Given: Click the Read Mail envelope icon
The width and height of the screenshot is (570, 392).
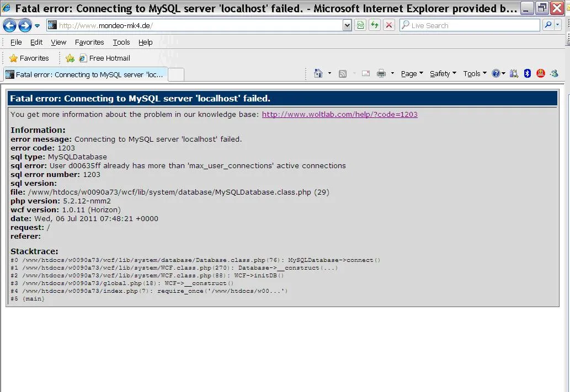Looking at the screenshot, I should click(365, 73).
